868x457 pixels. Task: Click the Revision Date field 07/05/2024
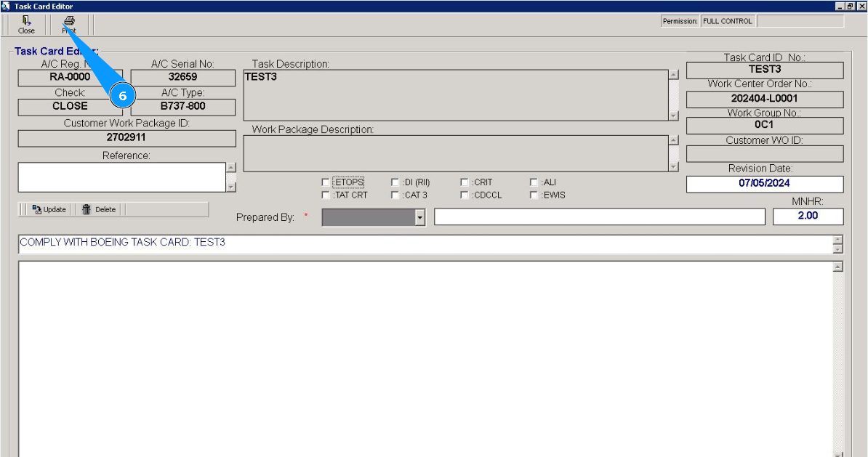(x=765, y=184)
